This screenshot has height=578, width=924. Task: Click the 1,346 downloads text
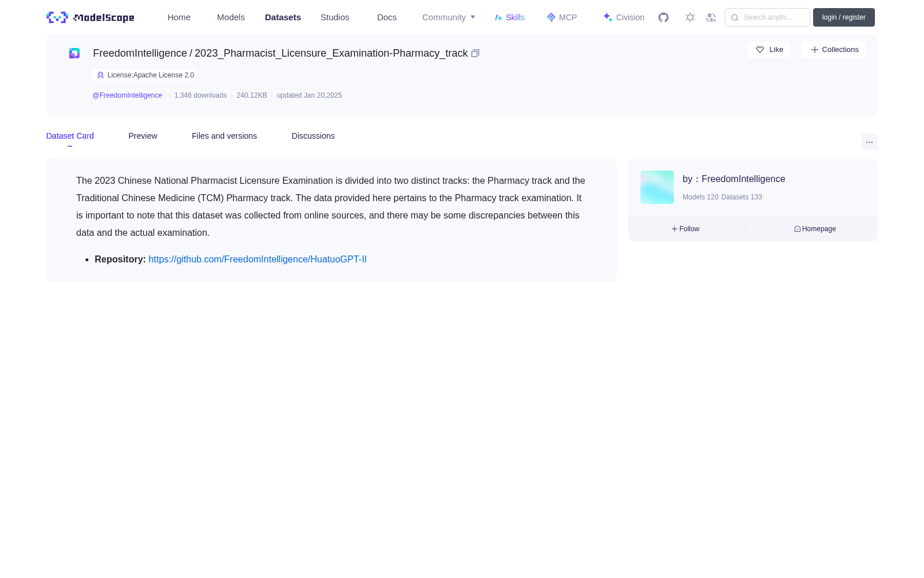(x=200, y=95)
